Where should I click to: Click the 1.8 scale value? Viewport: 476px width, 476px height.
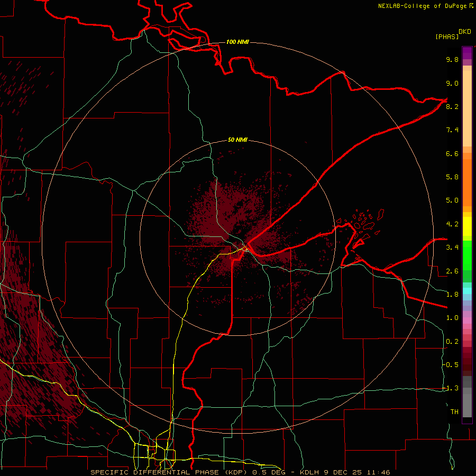452,295
